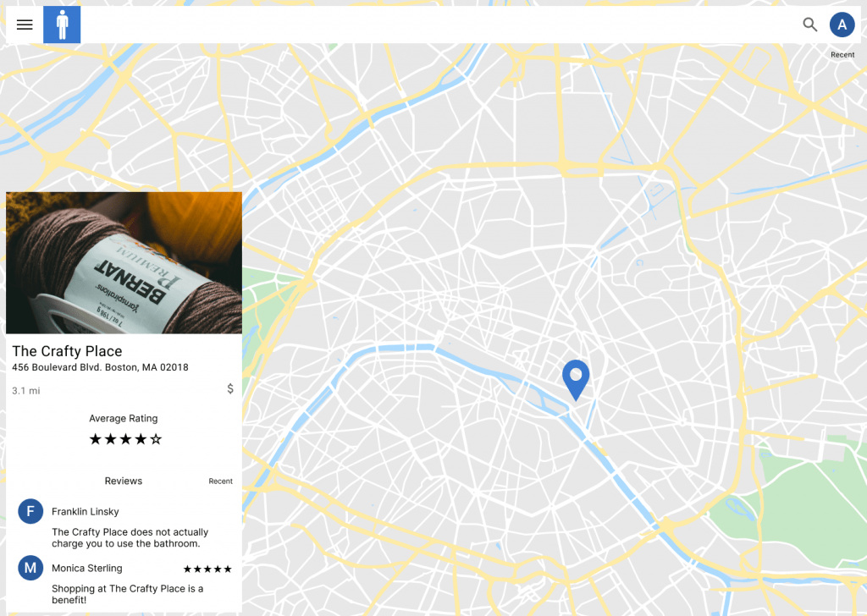The image size is (867, 616).
Task: Click the blue person logo icon
Action: tap(62, 25)
